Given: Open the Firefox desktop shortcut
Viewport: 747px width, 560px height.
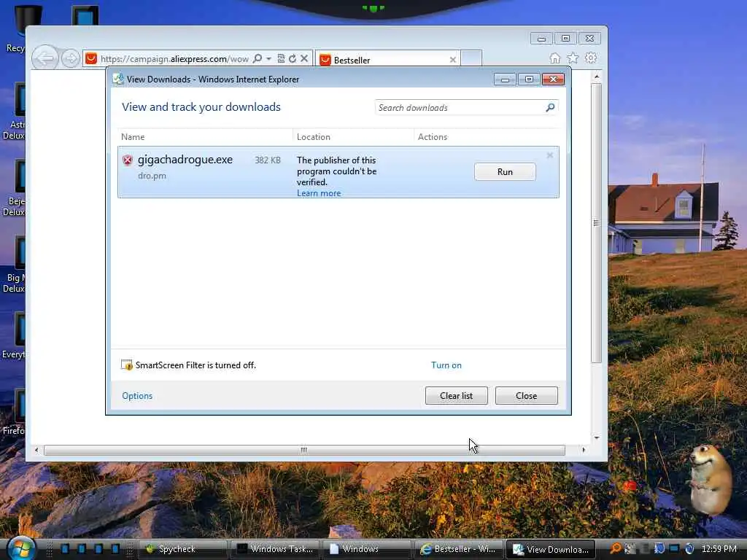Looking at the screenshot, I should pyautogui.click(x=15, y=412).
